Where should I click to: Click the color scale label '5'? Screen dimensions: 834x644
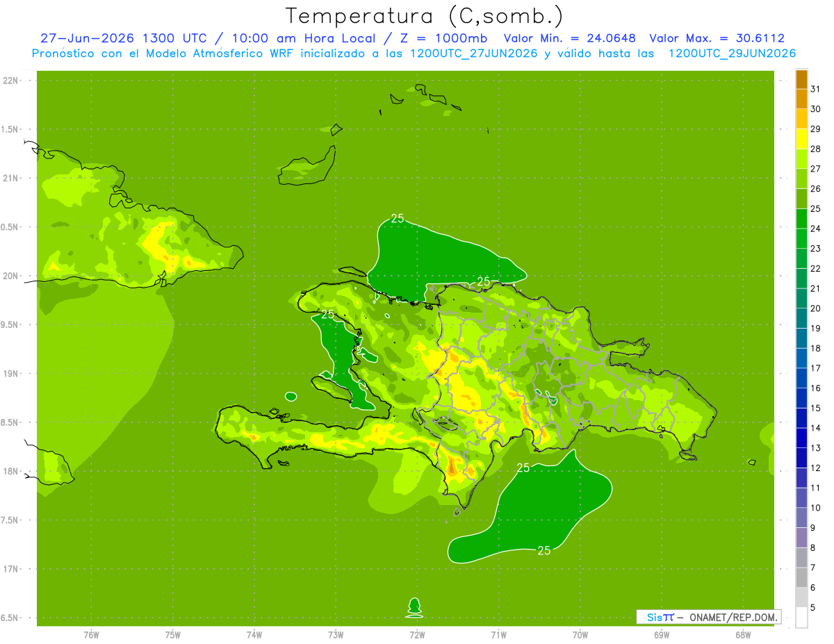[812, 608]
